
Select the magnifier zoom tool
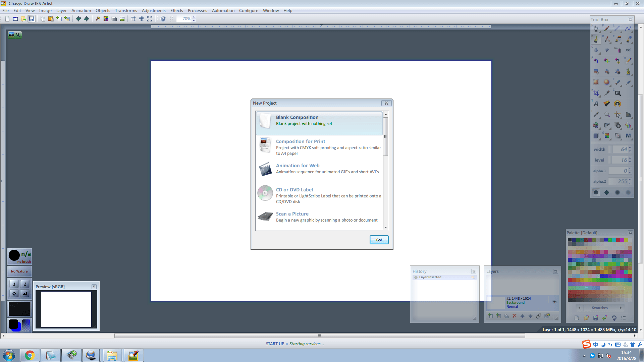click(x=607, y=115)
